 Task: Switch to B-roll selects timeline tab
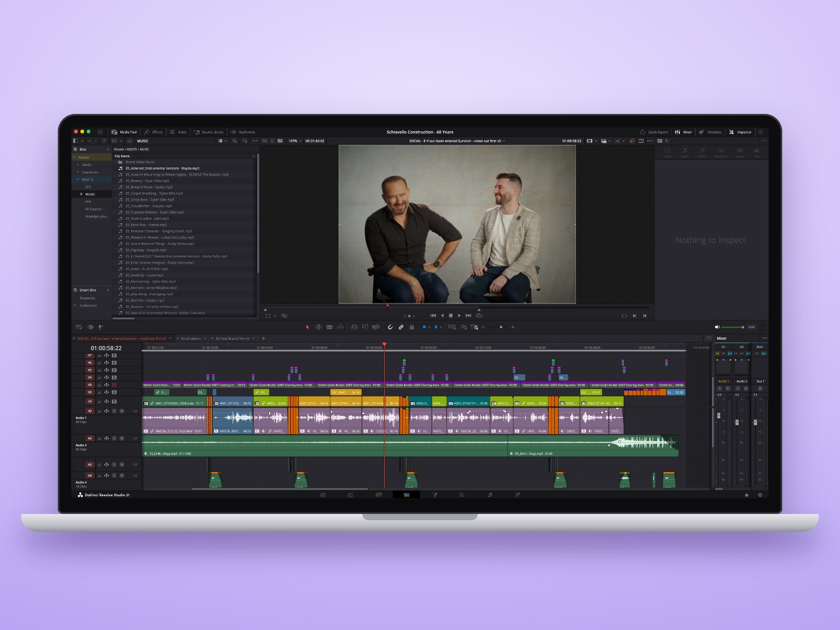pyautogui.click(x=191, y=339)
